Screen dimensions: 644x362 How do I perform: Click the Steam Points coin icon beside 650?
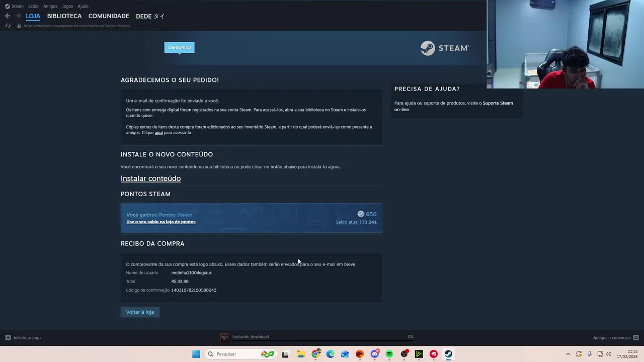(x=361, y=214)
